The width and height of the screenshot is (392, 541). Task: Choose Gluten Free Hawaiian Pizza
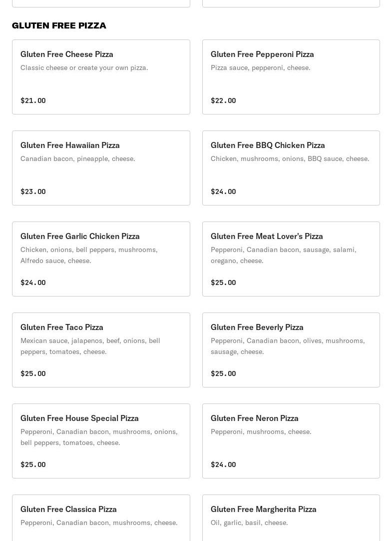[x=101, y=168]
